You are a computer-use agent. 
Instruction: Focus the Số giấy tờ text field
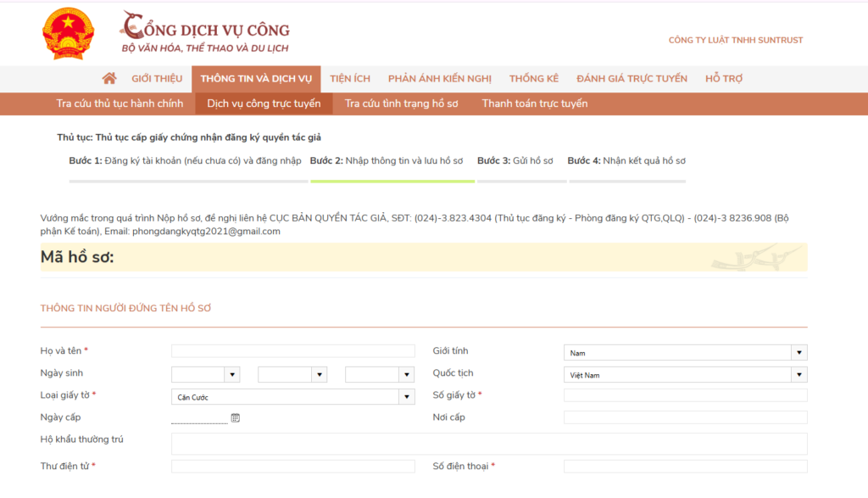685,395
